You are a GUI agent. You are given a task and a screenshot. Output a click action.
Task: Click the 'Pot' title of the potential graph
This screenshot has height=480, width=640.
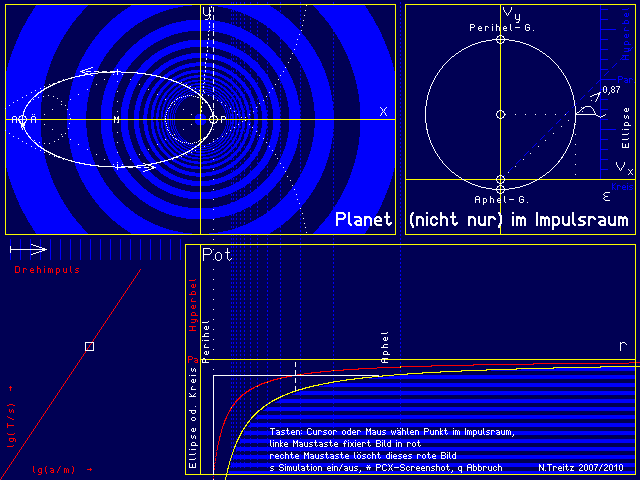(x=217, y=255)
